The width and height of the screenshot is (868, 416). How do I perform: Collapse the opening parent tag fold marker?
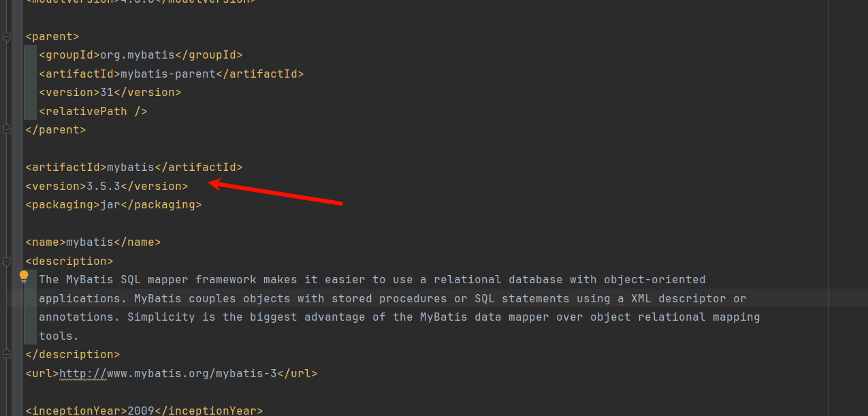pos(7,37)
